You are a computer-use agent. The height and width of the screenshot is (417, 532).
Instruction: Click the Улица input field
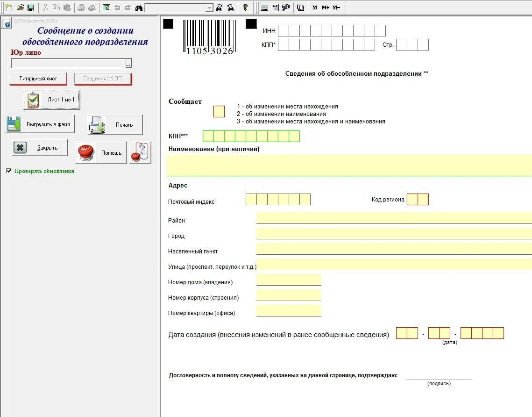[394, 264]
